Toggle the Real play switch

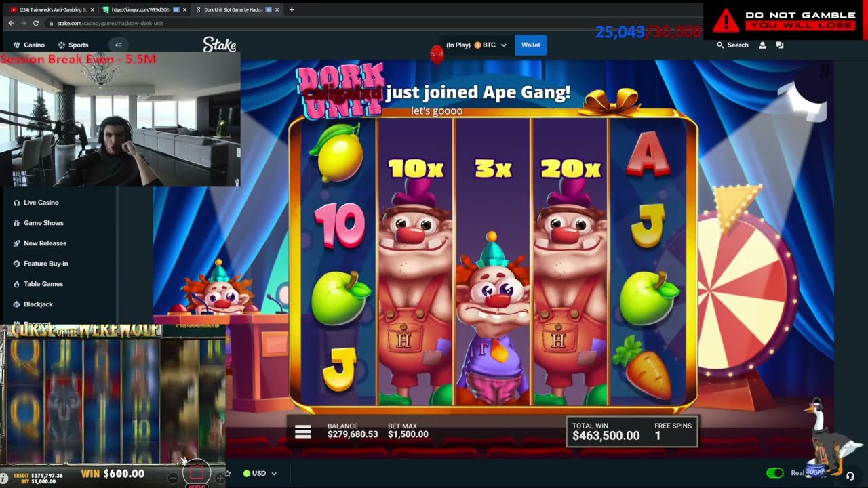[774, 473]
